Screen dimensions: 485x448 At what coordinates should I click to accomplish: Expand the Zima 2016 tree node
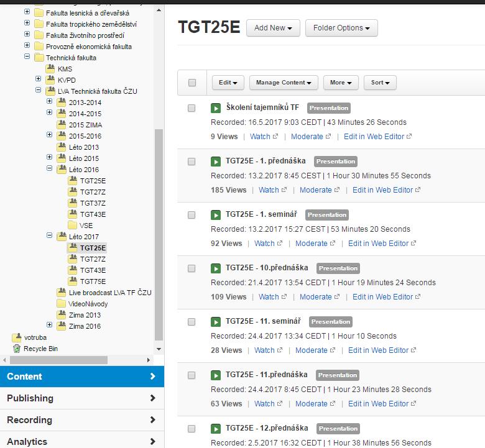tap(49, 324)
